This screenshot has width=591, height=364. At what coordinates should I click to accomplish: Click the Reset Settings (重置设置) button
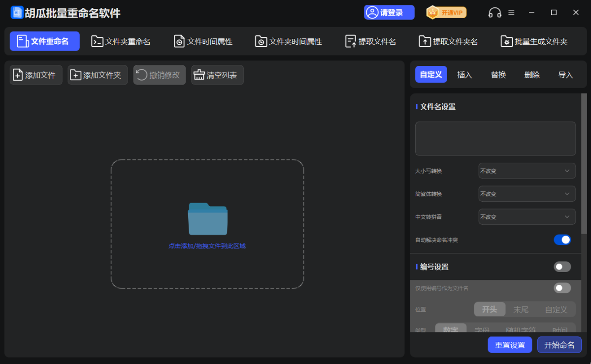510,345
